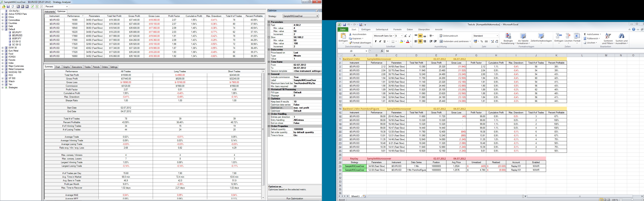The height and width of the screenshot is (201, 644).
Task: Switch to the Instruments tab in Strategy Analyzer
Action: pyautogui.click(x=50, y=12)
